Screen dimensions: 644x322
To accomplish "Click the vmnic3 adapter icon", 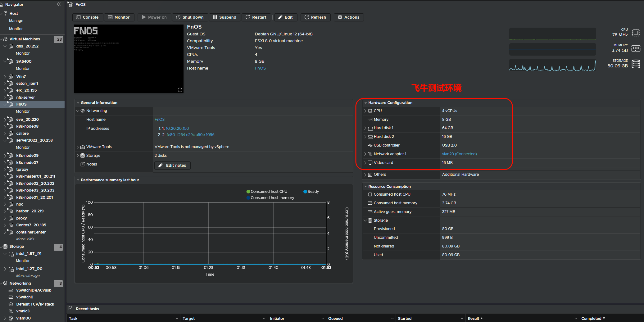I will click(11, 311).
